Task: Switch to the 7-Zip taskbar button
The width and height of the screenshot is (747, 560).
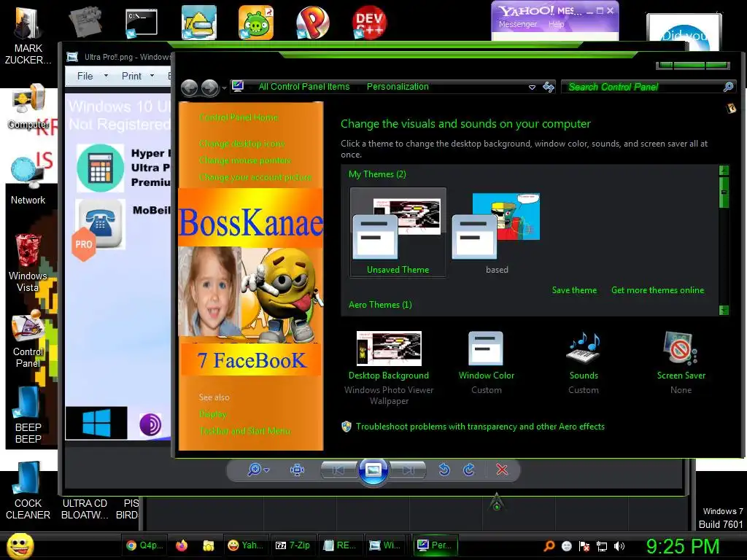Action: [x=293, y=545]
